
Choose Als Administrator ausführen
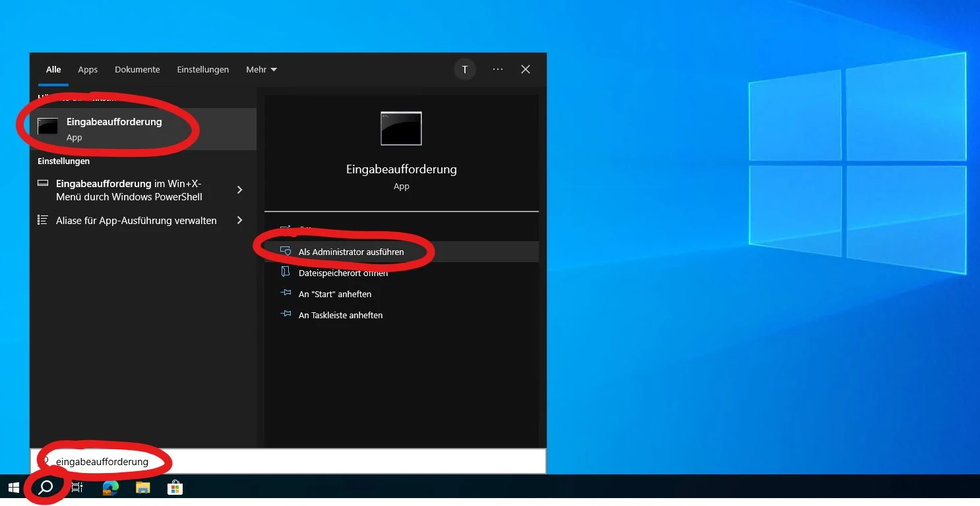(351, 252)
